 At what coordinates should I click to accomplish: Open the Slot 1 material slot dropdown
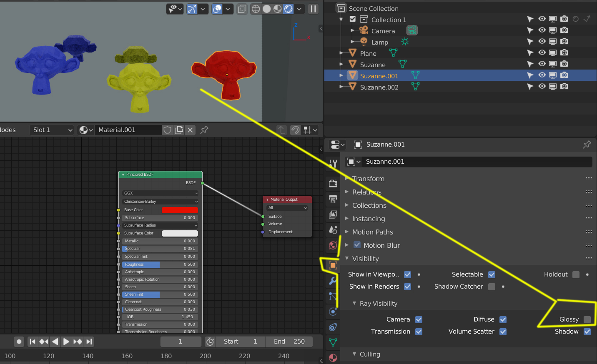coord(52,130)
